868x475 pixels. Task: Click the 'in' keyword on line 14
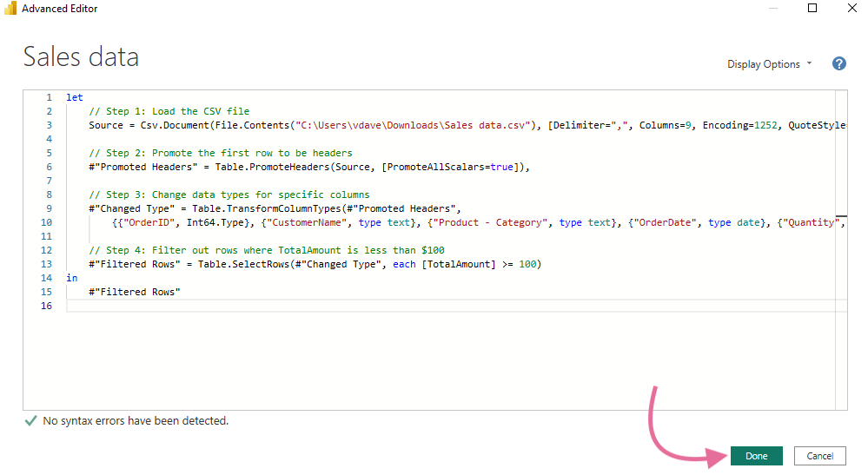71,278
